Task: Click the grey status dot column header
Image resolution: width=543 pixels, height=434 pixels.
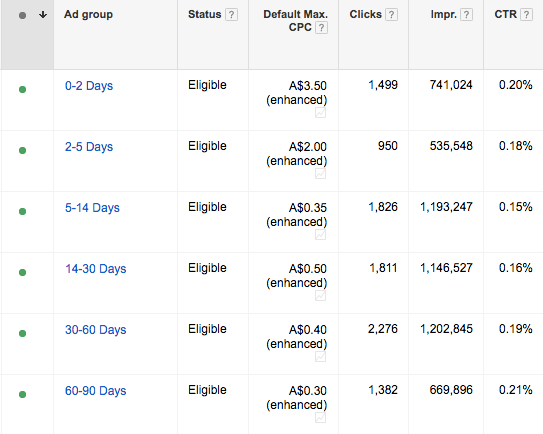Action: tap(23, 15)
